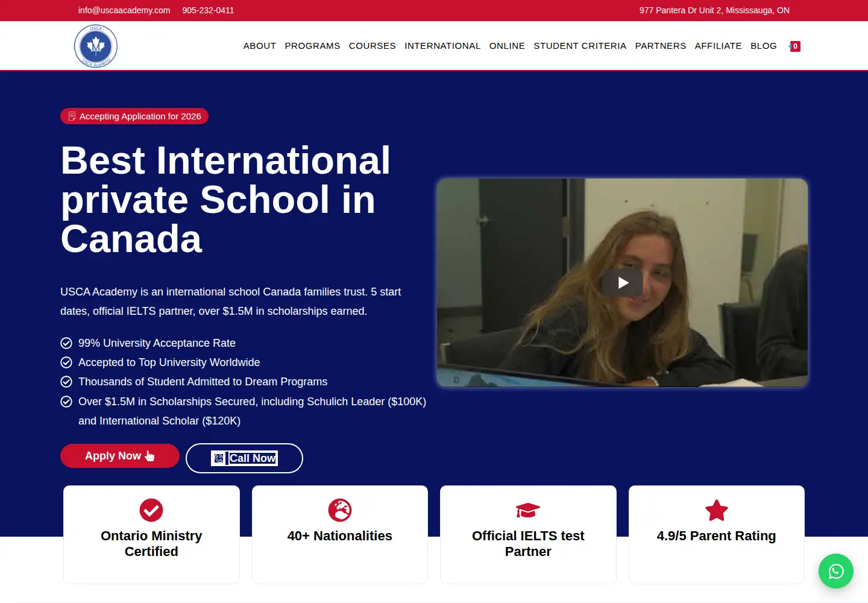The image size is (868, 603).
Task: Open the ONLINE menu item
Action: (x=507, y=46)
